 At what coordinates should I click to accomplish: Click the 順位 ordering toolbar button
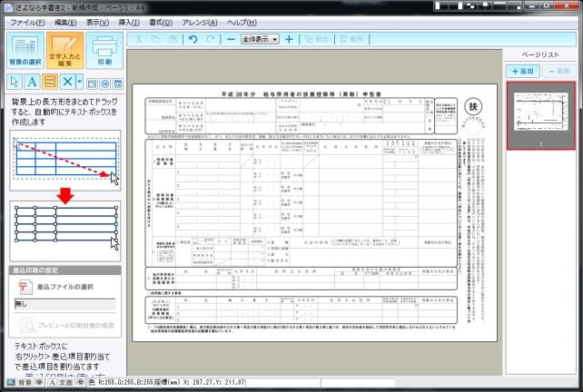317,39
